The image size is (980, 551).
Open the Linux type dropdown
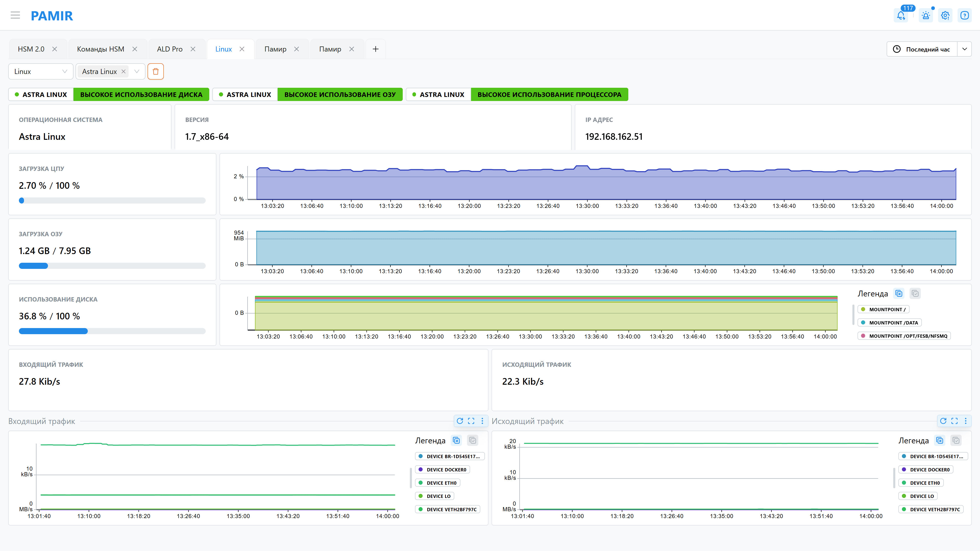pos(41,71)
